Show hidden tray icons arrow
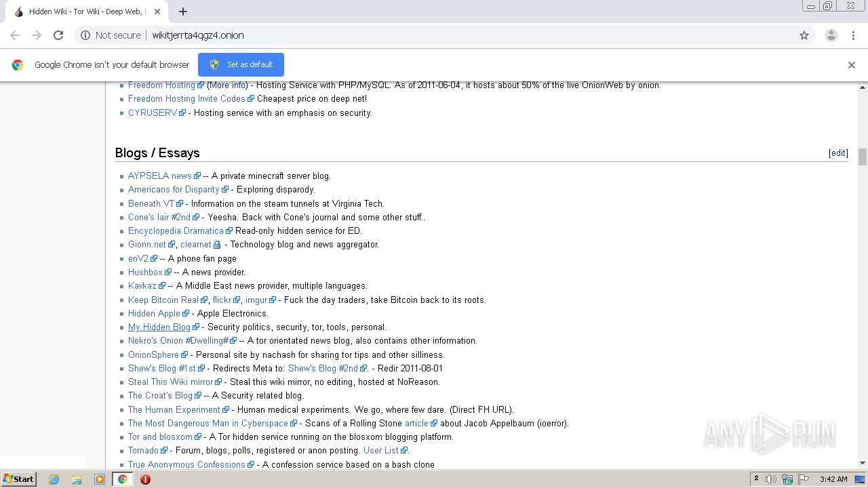This screenshot has height=488, width=868. click(756, 479)
